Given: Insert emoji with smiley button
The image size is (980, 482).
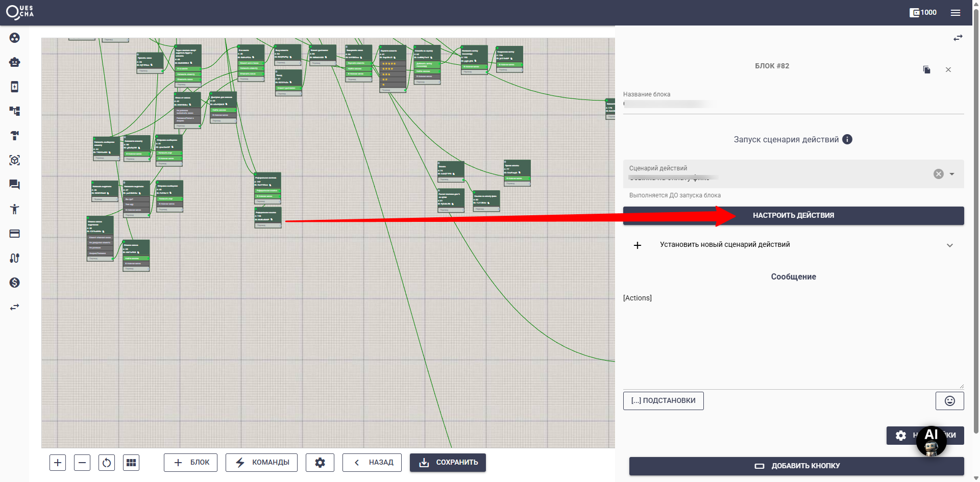Looking at the screenshot, I should click(x=949, y=401).
